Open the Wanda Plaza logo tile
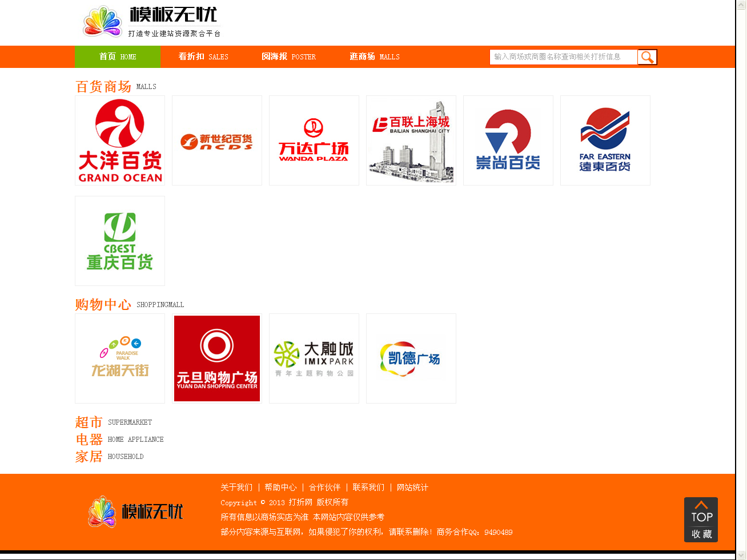Viewport: 747px width, 560px height. click(314, 140)
